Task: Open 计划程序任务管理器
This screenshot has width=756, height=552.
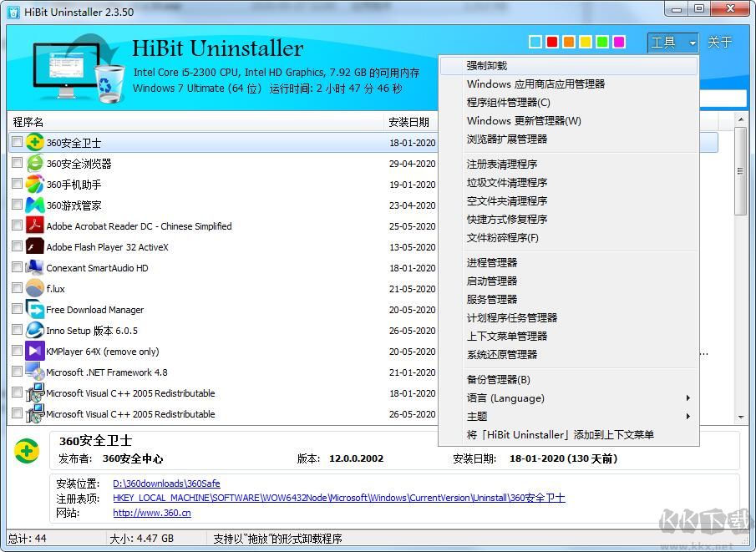Action: point(570,317)
